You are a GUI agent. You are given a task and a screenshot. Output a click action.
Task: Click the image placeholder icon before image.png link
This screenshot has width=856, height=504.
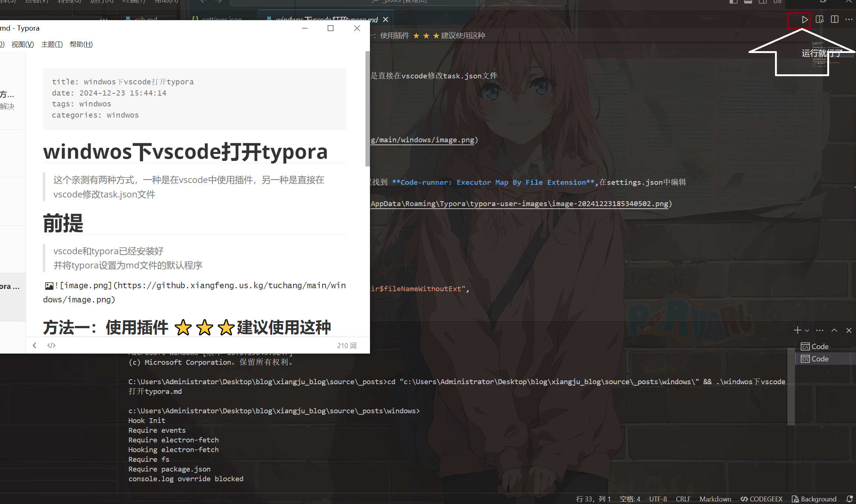[x=49, y=286]
